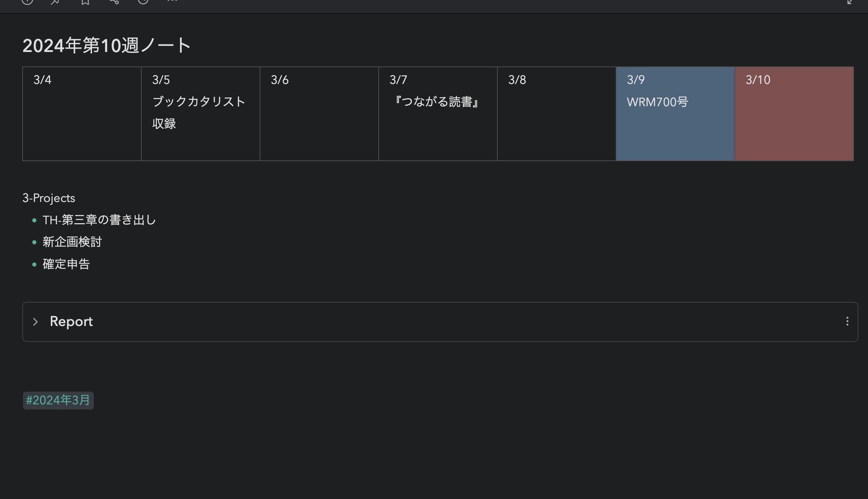Star this note as favorite

click(86, 2)
